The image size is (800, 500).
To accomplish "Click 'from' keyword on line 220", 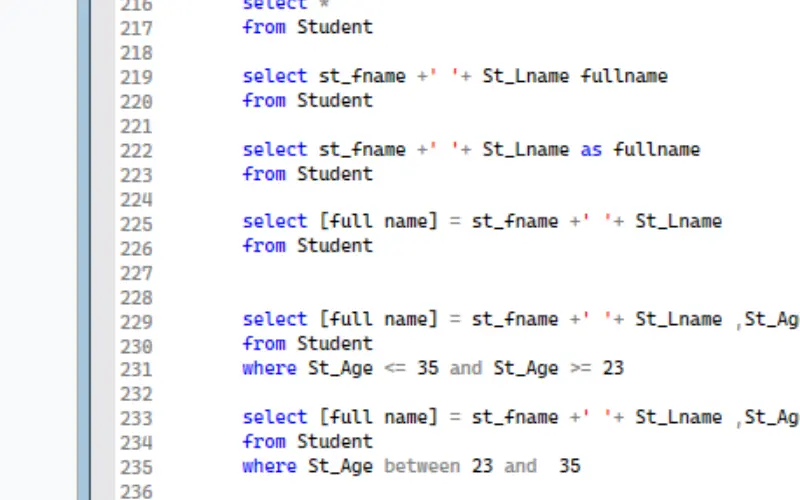I will (264, 100).
